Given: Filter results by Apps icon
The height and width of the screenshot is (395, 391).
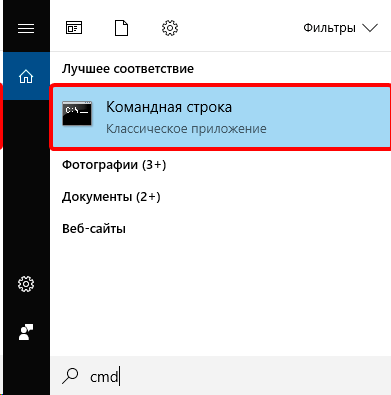Looking at the screenshot, I should [74, 28].
